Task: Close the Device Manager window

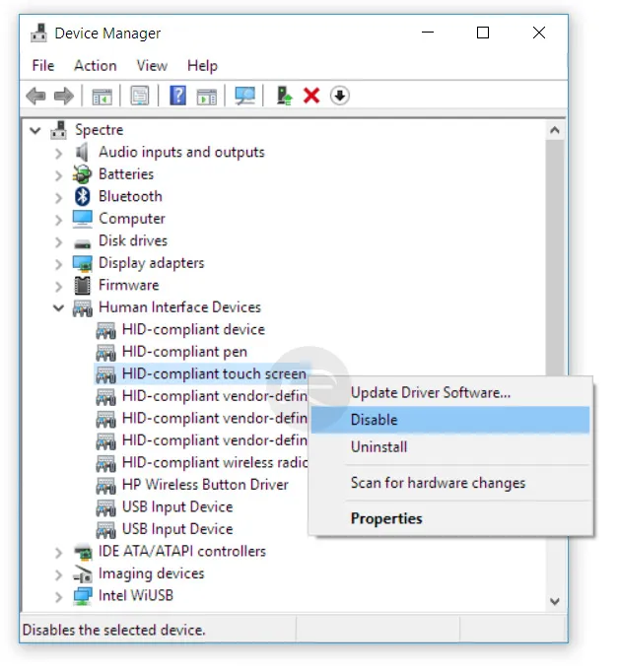Action: point(539,33)
